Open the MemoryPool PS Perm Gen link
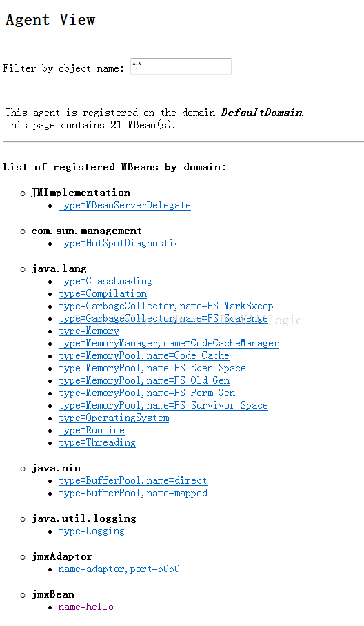 147,393
